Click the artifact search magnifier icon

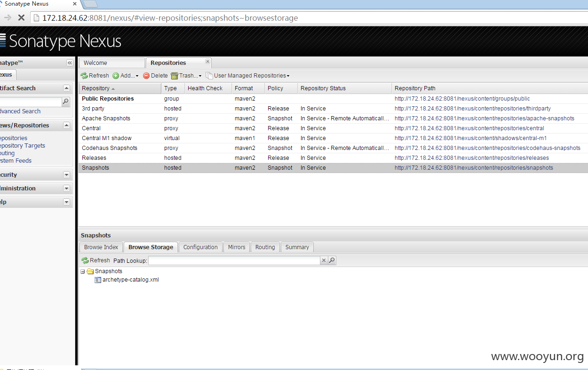point(66,102)
